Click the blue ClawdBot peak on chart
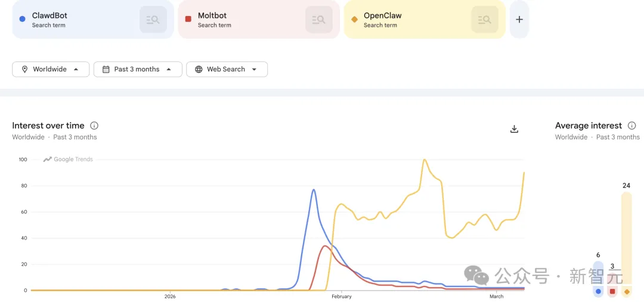Image resolution: width=644 pixels, height=302 pixels. pos(314,189)
